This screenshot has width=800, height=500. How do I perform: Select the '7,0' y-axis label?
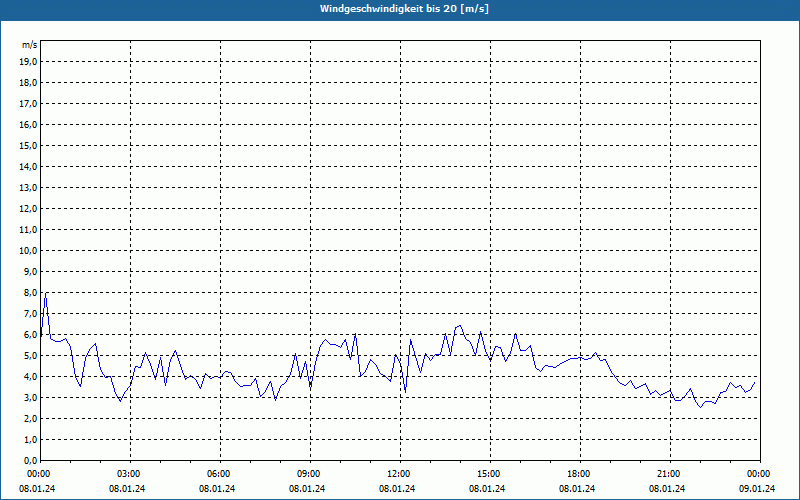(x=30, y=314)
